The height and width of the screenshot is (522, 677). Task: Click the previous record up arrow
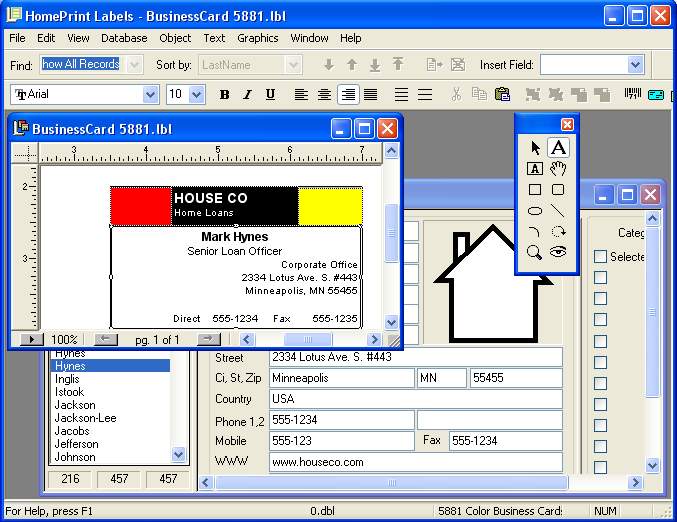pyautogui.click(x=352, y=65)
